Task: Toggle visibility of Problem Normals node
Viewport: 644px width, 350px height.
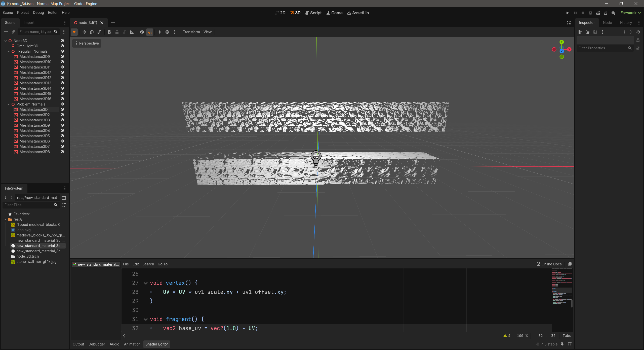Action: tap(62, 104)
